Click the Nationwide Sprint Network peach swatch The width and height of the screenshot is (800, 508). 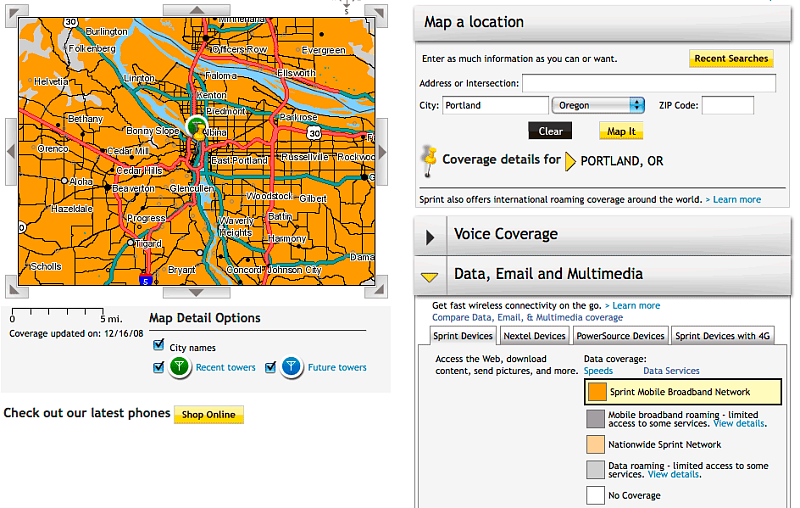[595, 444]
